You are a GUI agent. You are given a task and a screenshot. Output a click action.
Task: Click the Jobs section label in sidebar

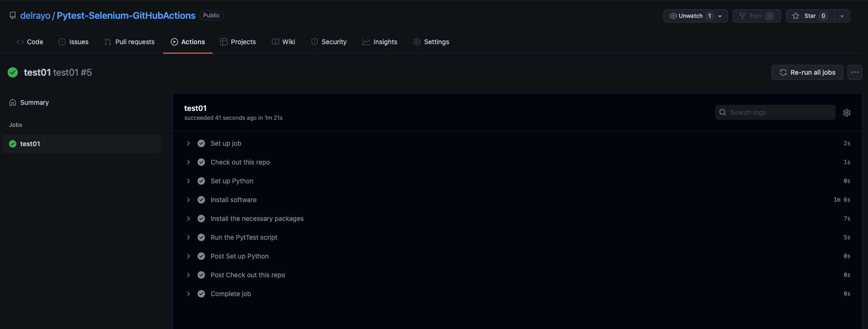click(16, 125)
